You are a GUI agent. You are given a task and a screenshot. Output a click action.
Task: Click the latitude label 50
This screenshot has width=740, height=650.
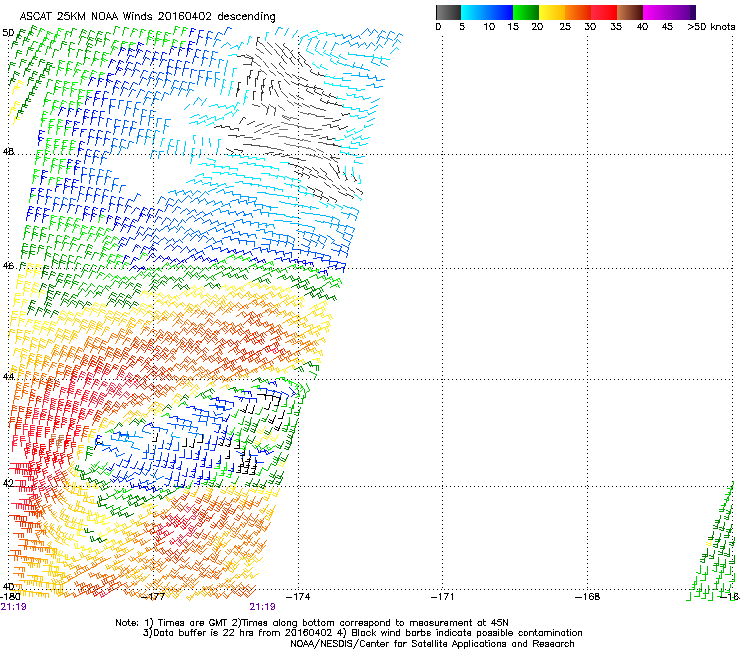pos(8,33)
